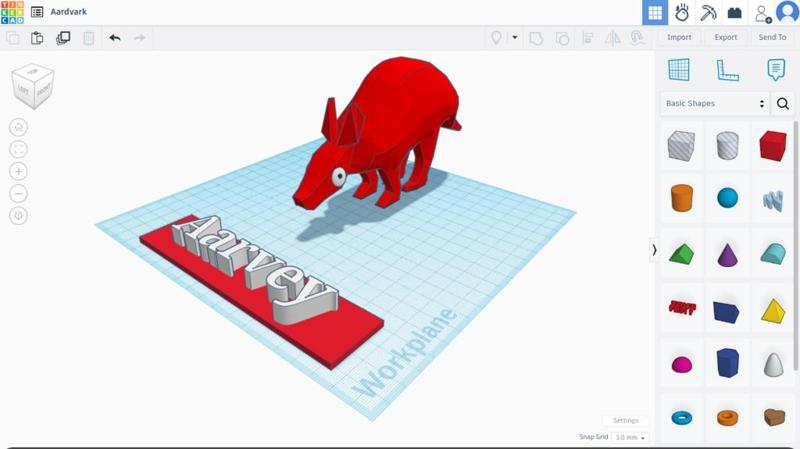Viewport: 800px width, 449px height.
Task: Click the Group shapes icon
Action: click(x=536, y=38)
